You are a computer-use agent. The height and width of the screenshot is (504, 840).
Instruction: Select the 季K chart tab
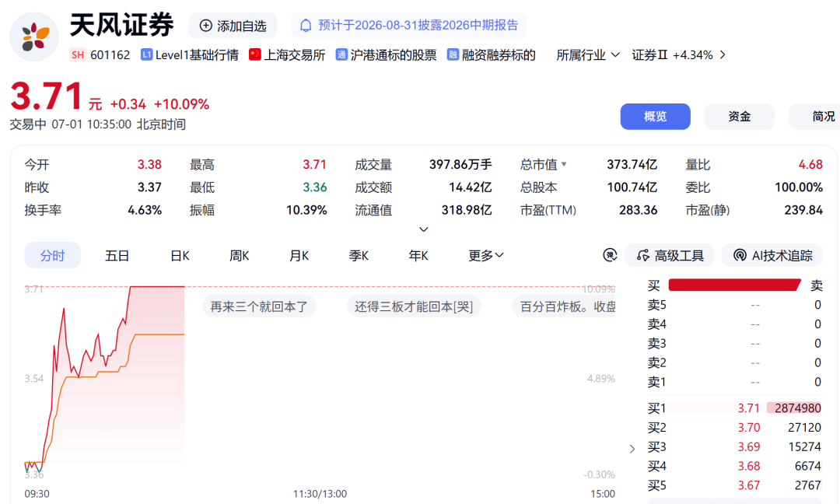pyautogui.click(x=359, y=255)
